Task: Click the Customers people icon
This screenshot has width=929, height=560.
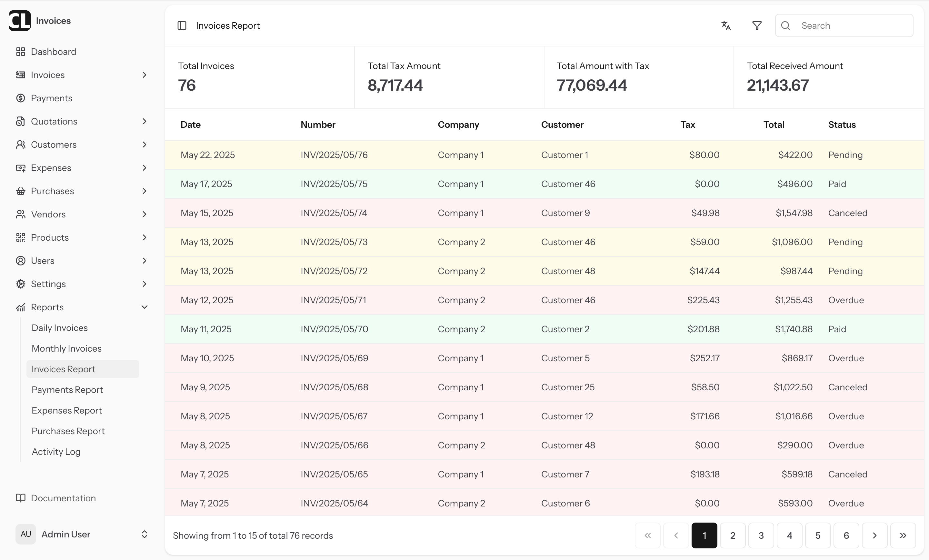Action: (20, 145)
